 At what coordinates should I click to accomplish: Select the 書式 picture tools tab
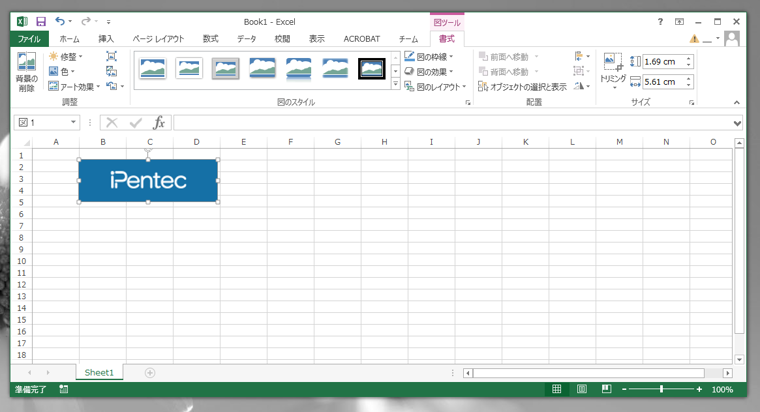pos(447,39)
